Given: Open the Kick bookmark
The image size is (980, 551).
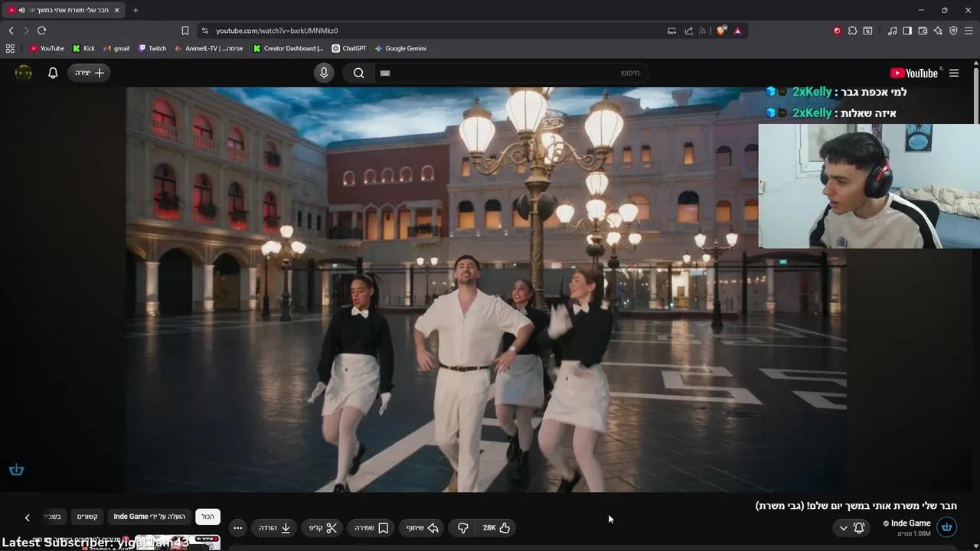Looking at the screenshot, I should [x=83, y=48].
